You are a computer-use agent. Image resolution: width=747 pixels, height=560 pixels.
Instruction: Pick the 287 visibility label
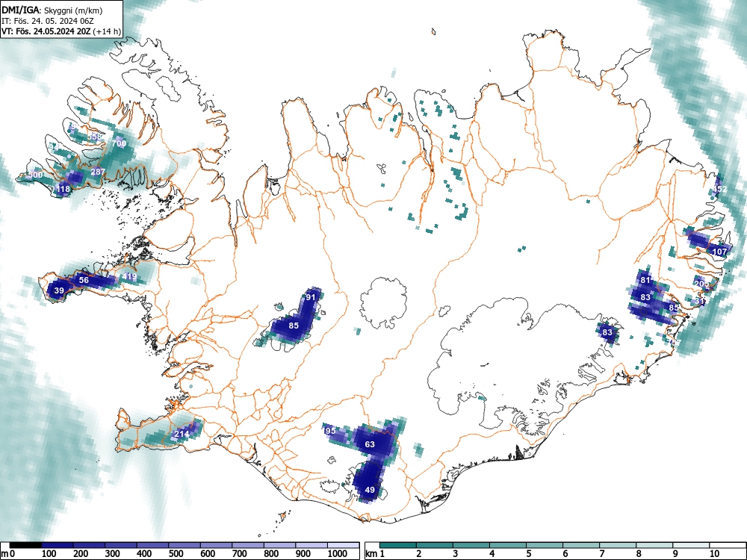98,172
